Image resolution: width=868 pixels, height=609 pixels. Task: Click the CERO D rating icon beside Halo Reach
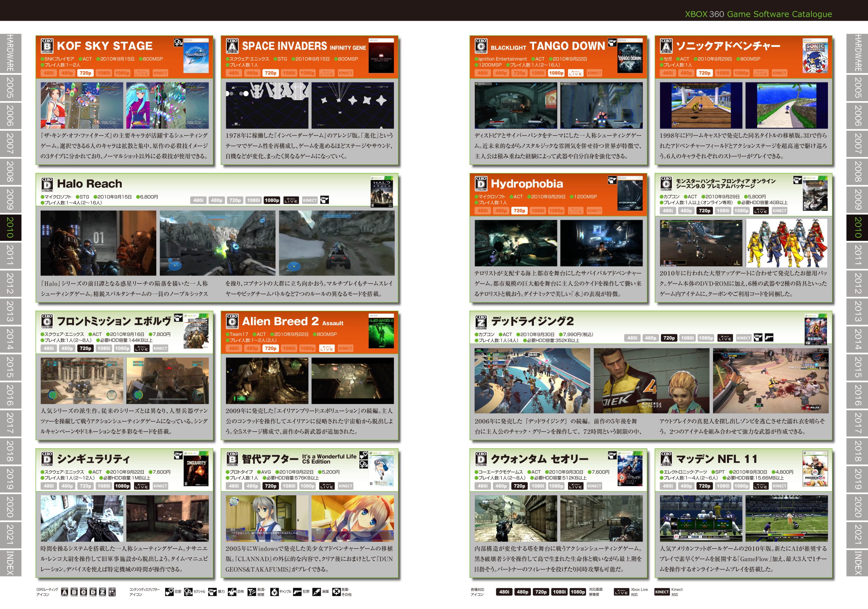(x=47, y=184)
